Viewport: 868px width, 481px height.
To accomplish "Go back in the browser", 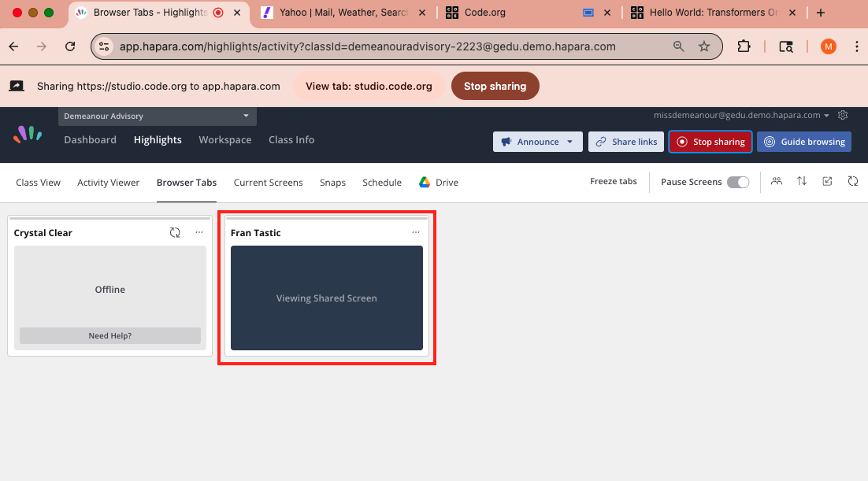I will click(14, 46).
